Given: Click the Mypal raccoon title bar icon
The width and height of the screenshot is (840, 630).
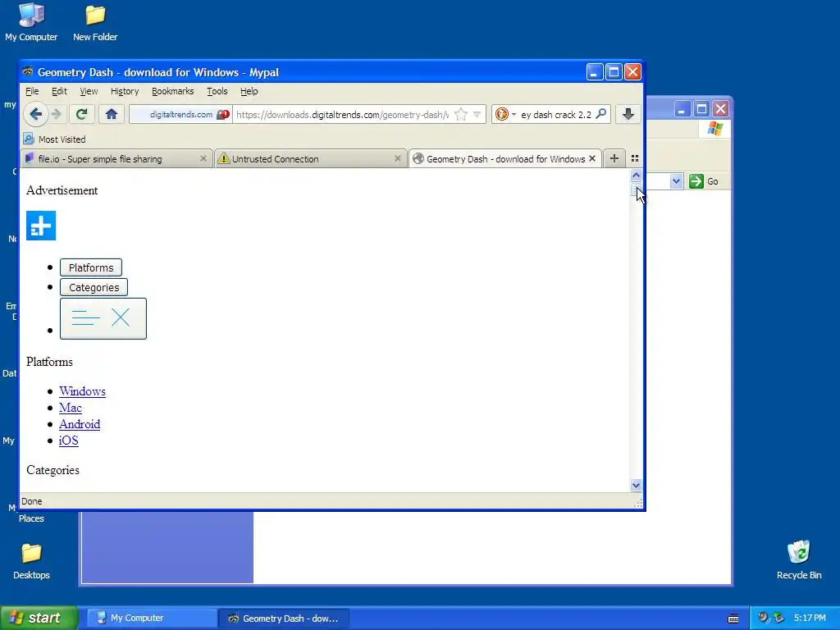Looking at the screenshot, I should point(27,72).
